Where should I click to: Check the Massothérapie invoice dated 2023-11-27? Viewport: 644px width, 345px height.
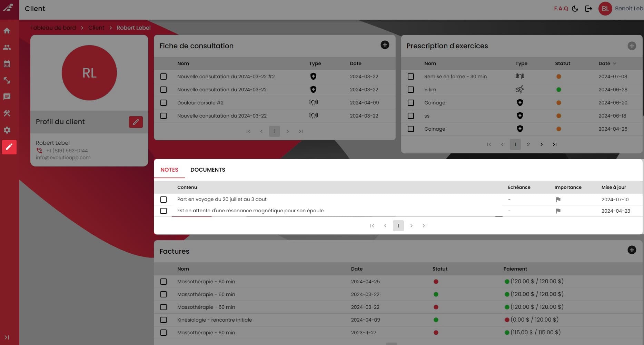pos(164,333)
